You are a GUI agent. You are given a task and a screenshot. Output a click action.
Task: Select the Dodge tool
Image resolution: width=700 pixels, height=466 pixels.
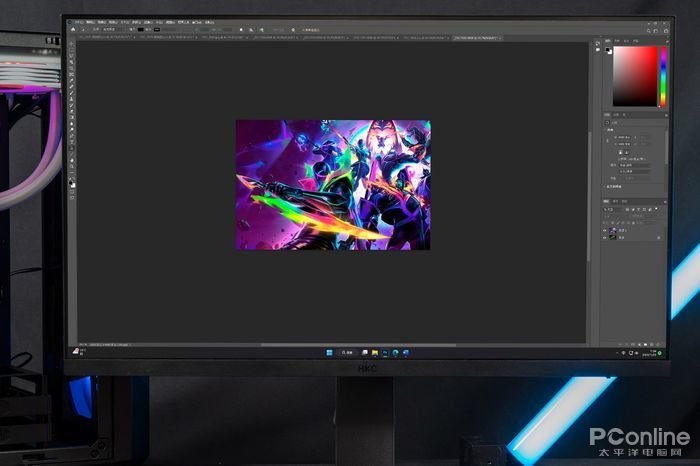[72, 130]
